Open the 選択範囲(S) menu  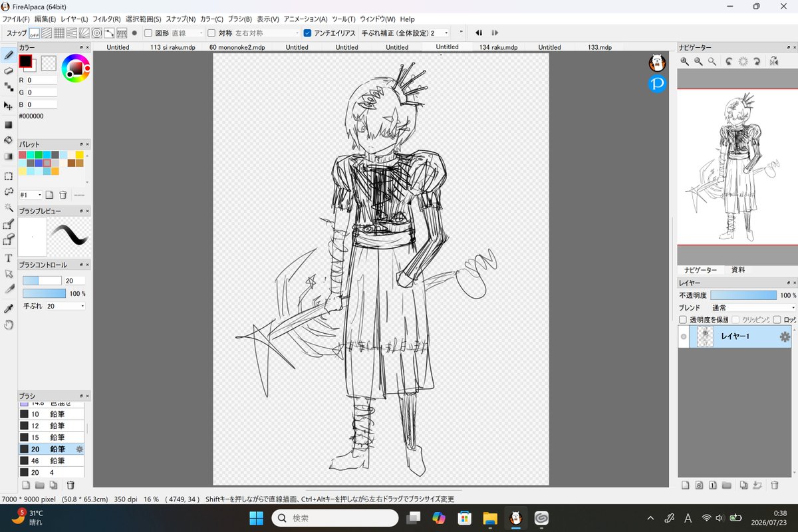coord(144,19)
